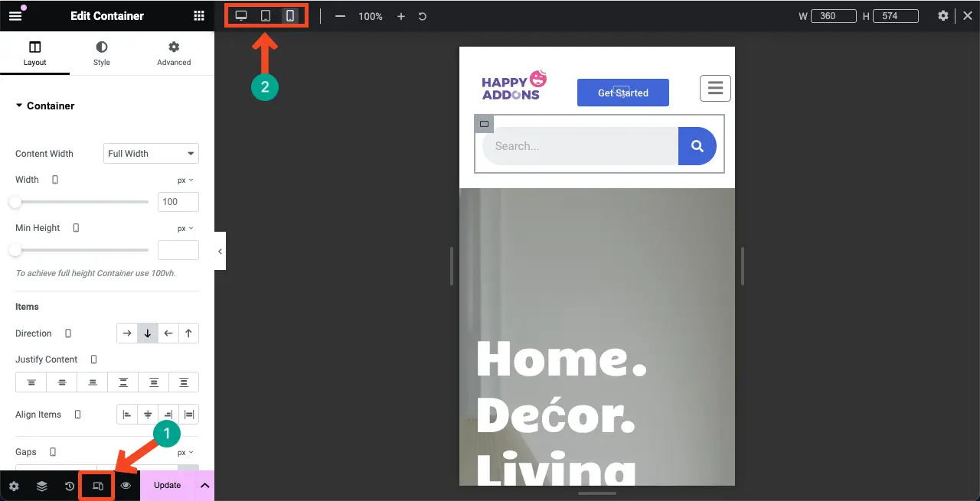Choose Justify Content space evenly option
980x501 pixels.
184,382
